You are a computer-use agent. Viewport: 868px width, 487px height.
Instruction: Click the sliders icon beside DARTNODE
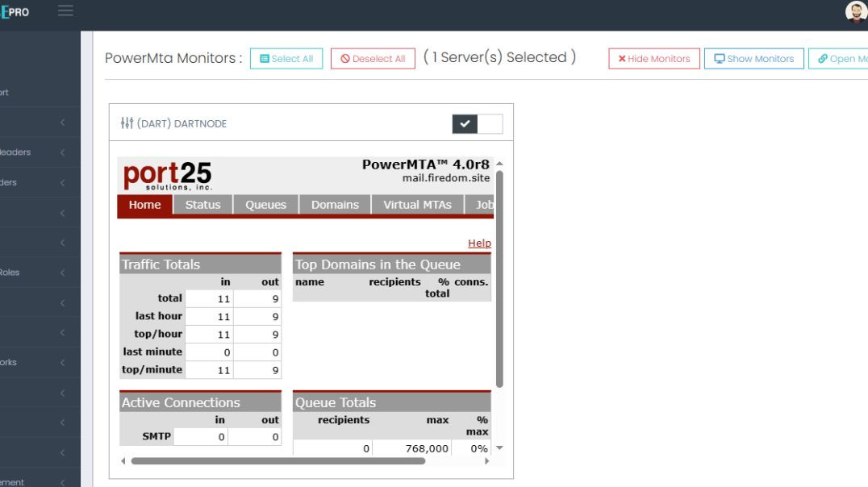point(127,123)
